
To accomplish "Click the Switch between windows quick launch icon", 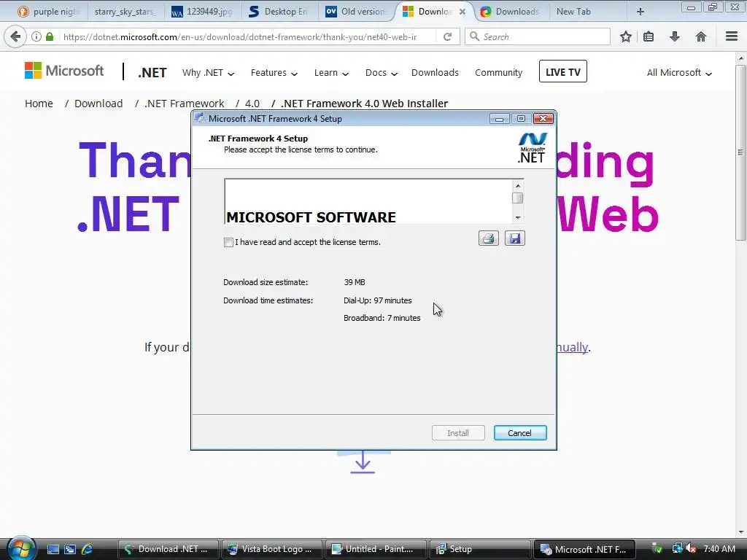I will pyautogui.click(x=70, y=549).
